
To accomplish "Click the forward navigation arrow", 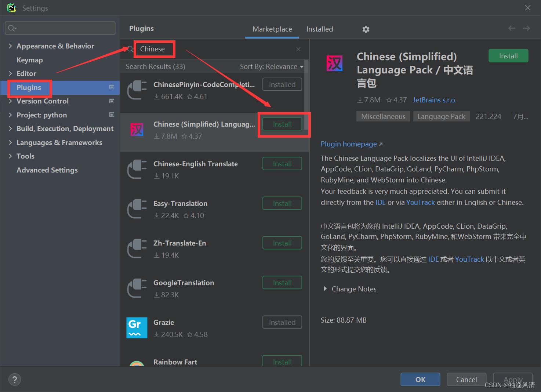I will (x=527, y=28).
